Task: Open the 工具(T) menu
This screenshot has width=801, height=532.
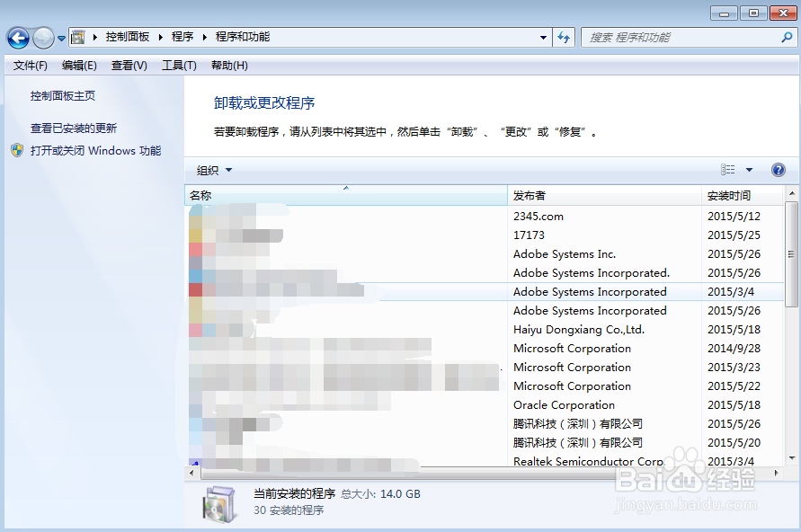Action: point(179,66)
